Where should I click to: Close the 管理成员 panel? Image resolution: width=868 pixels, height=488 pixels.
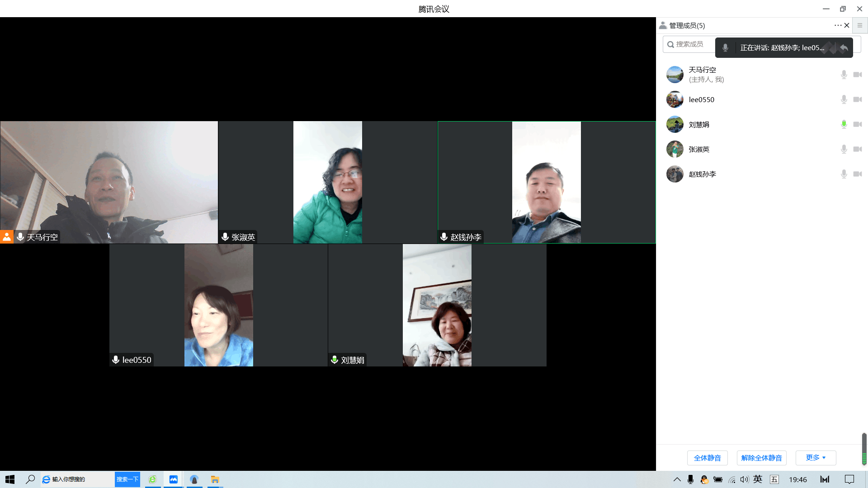click(847, 25)
